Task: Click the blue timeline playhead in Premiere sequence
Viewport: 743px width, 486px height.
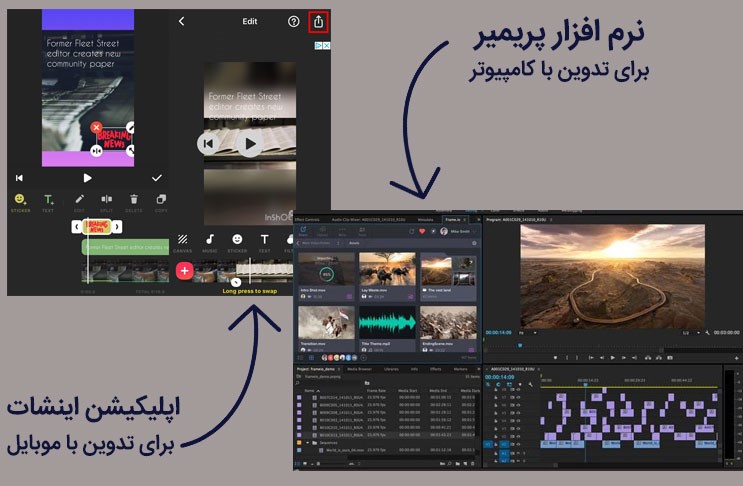Action: pos(585,385)
